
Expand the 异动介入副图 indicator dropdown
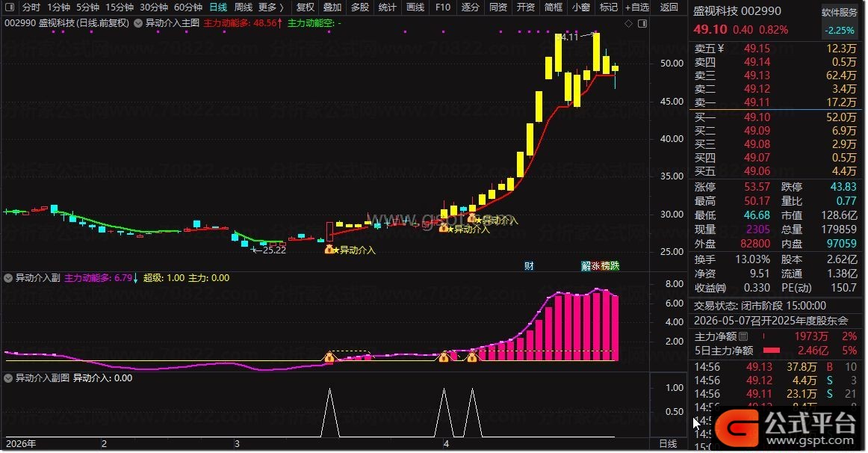[x=8, y=378]
